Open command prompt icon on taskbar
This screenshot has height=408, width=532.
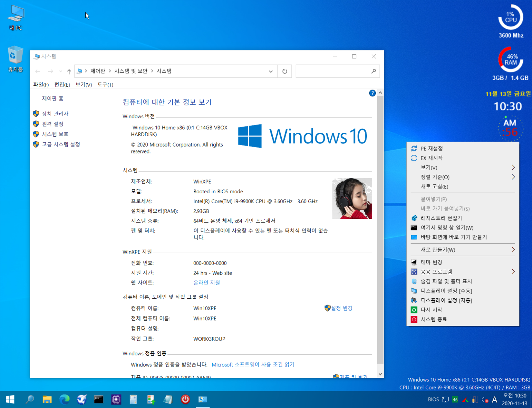tap(99, 399)
